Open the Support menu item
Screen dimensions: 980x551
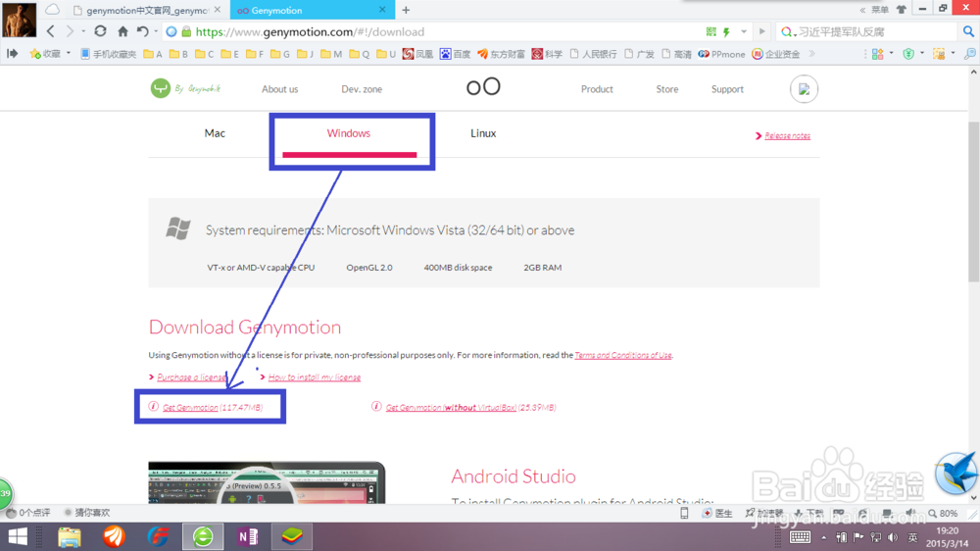[727, 89]
